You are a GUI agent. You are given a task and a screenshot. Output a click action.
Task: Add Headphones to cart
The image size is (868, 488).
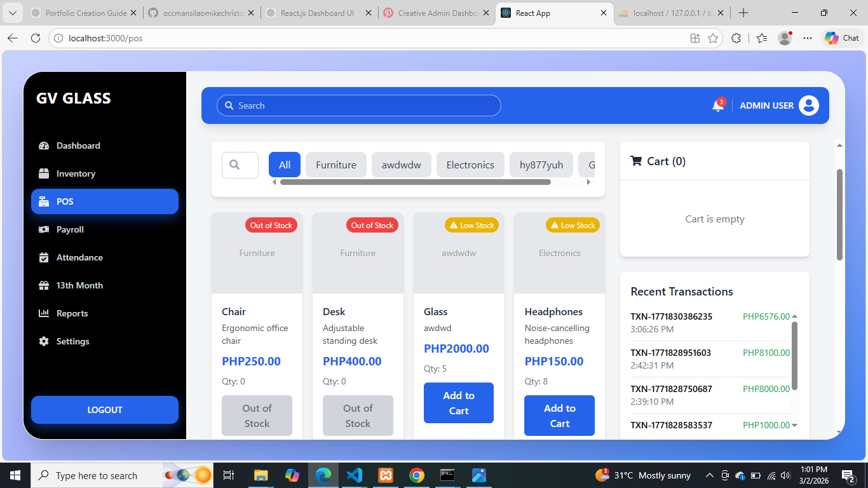560,416
